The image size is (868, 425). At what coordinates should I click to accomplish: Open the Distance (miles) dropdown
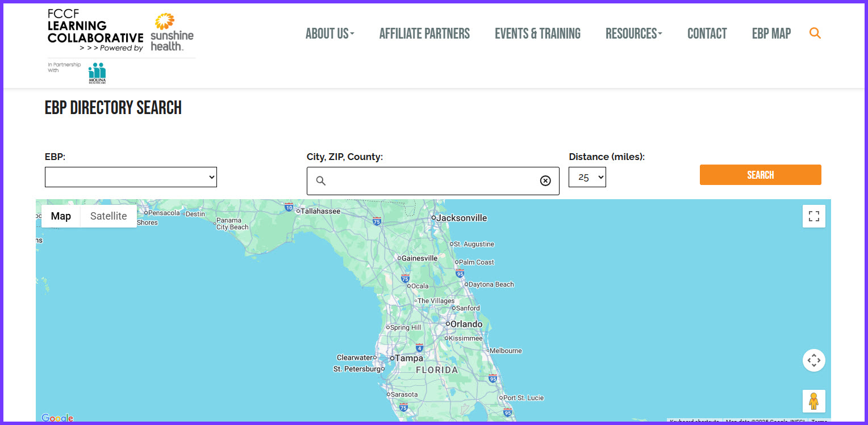coord(587,177)
